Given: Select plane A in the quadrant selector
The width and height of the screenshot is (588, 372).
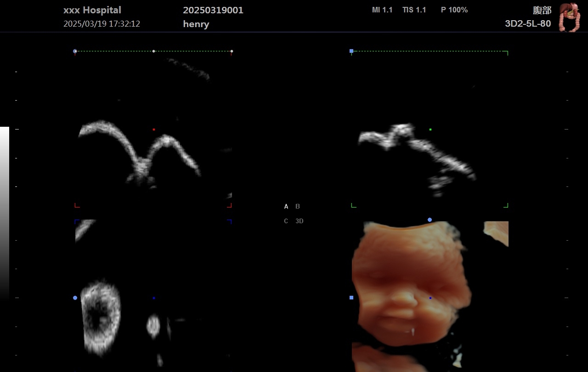Looking at the screenshot, I should click(286, 207).
